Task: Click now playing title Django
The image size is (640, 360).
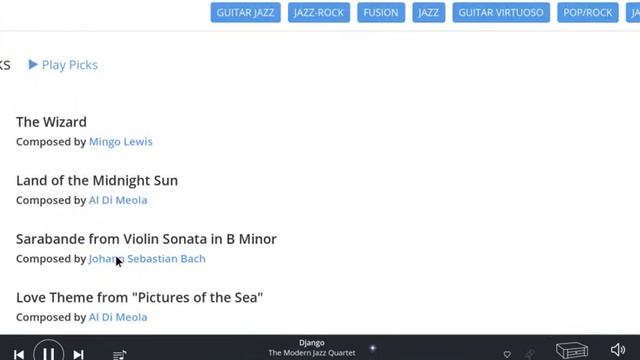Action: (312, 343)
